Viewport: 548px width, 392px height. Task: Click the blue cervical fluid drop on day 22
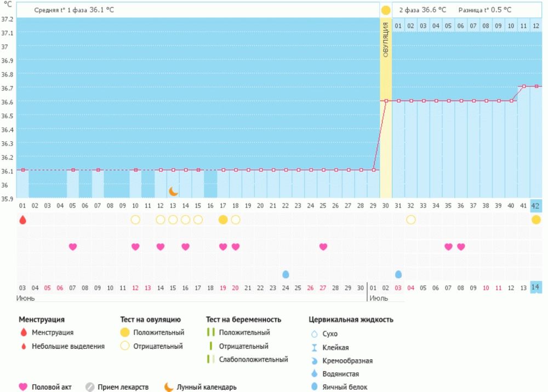286,274
